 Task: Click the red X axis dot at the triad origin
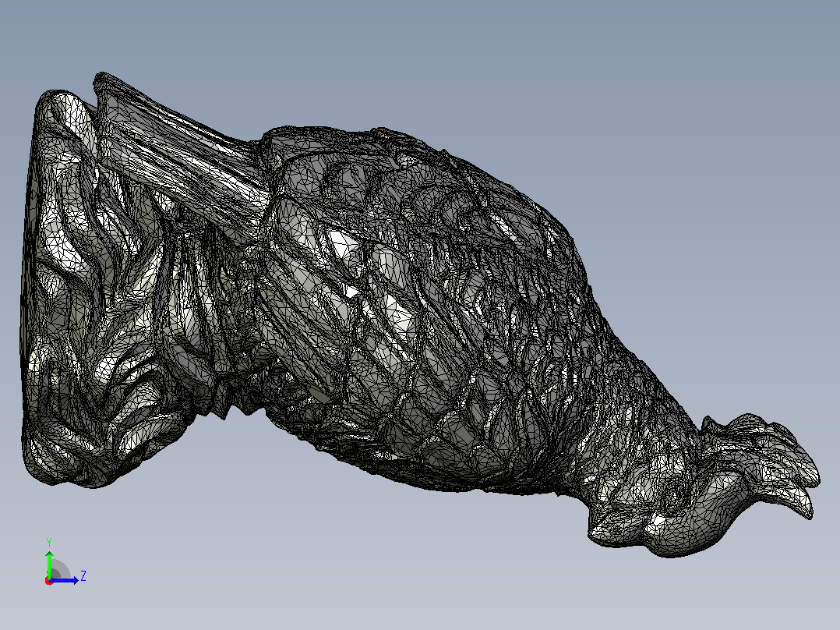point(49,581)
